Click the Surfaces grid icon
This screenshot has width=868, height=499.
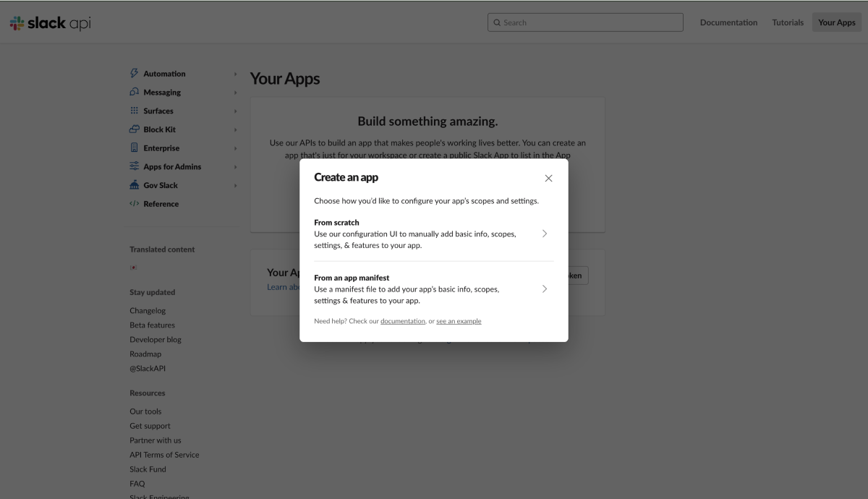(x=134, y=111)
